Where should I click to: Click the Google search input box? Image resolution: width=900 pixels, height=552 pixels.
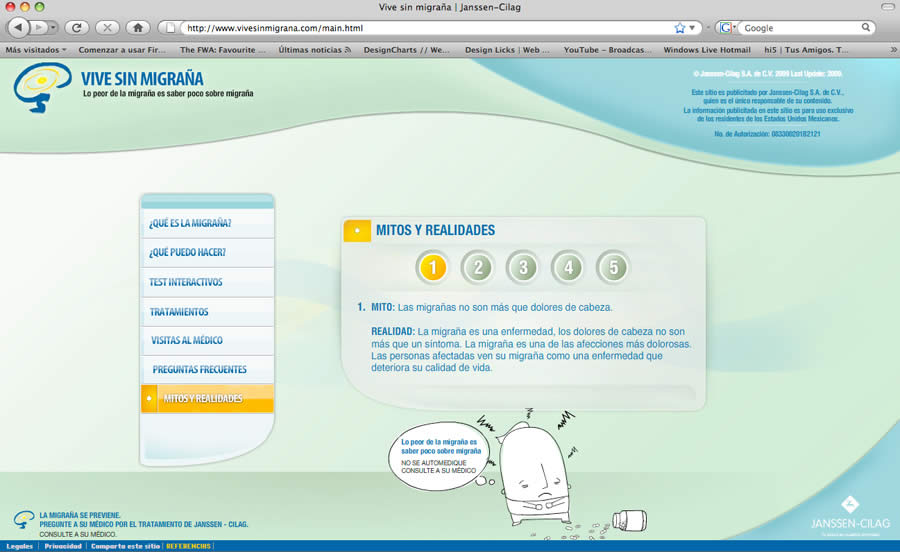[x=801, y=28]
